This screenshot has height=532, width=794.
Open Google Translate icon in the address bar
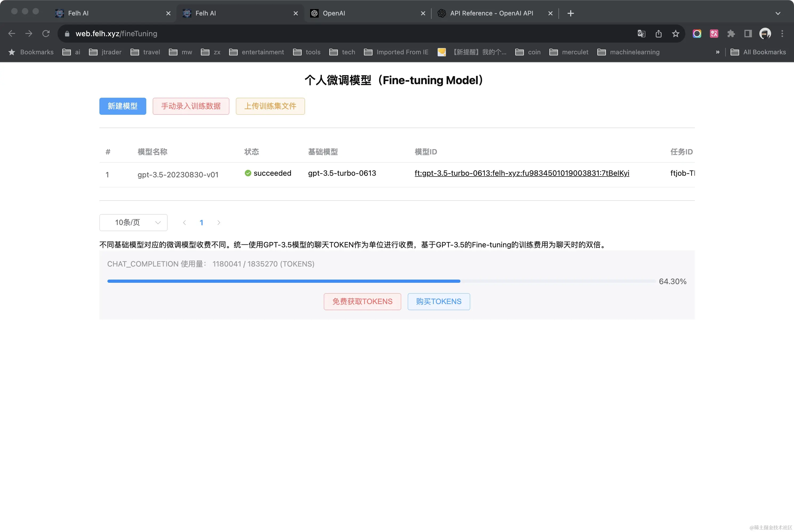(x=641, y=34)
